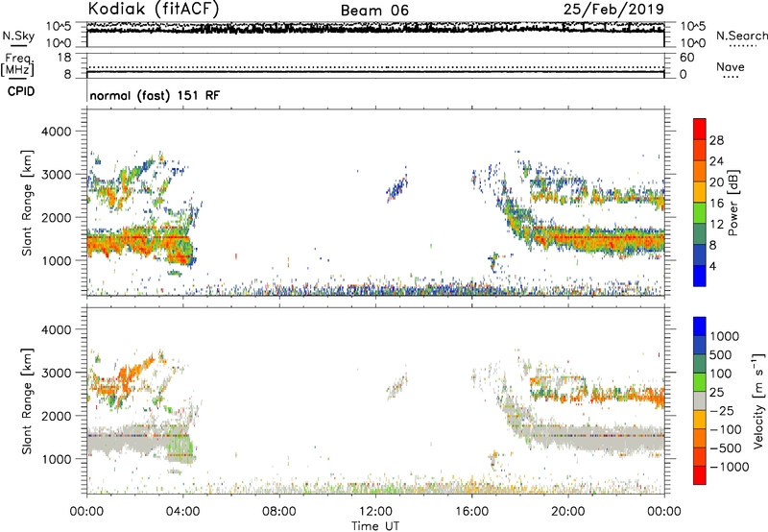
Task: Click the "Kodiak (fitACF)" plot title
Action: pos(154,9)
